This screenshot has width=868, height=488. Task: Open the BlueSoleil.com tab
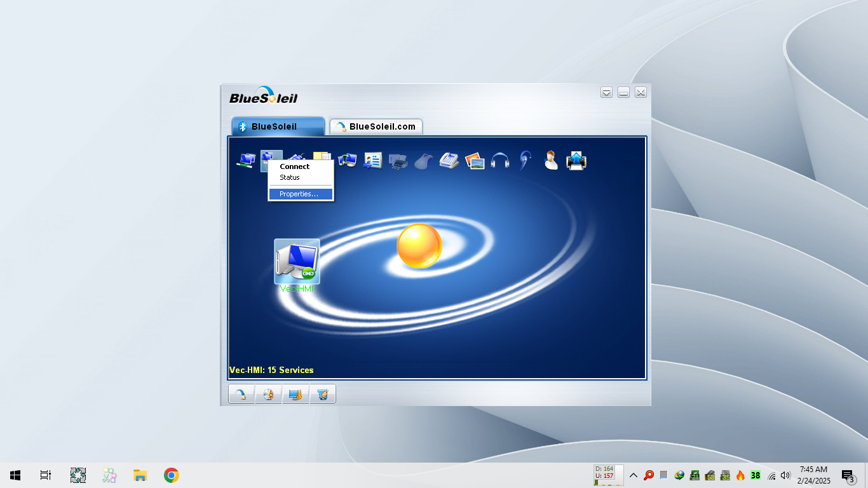376,126
